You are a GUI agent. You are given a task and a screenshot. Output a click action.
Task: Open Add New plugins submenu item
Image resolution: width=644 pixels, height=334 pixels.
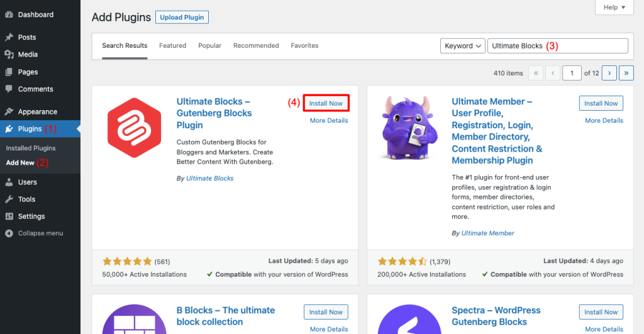tap(20, 162)
